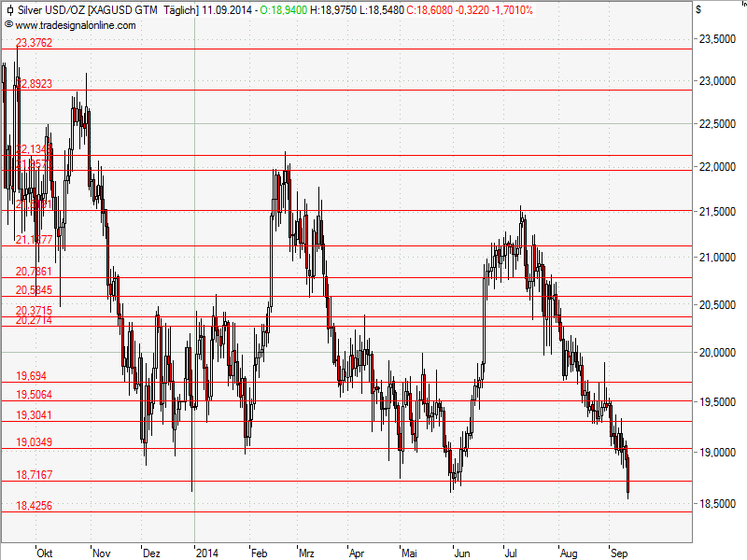This screenshot has width=747, height=560.
Task: Select the 2014 marker on time axis
Action: 208,553
